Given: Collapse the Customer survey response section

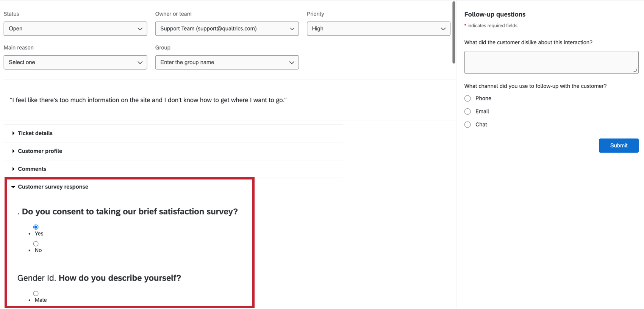Looking at the screenshot, I should click(x=53, y=187).
